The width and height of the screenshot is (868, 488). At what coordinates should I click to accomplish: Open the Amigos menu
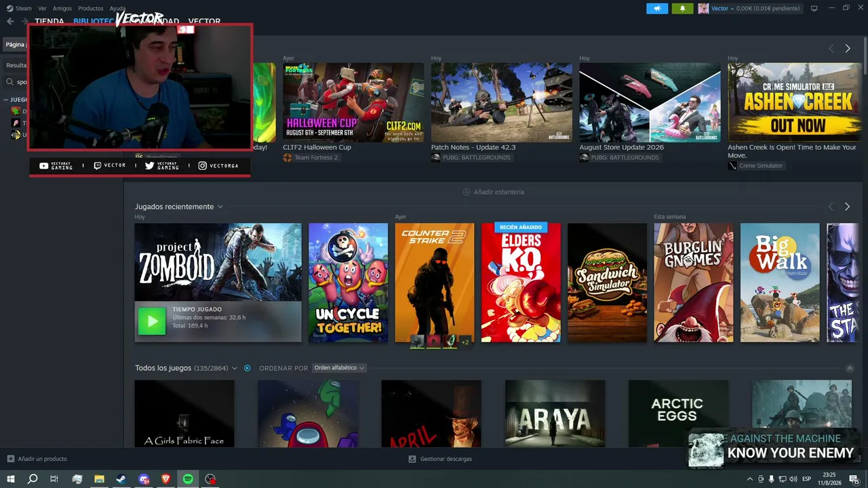[x=62, y=8]
